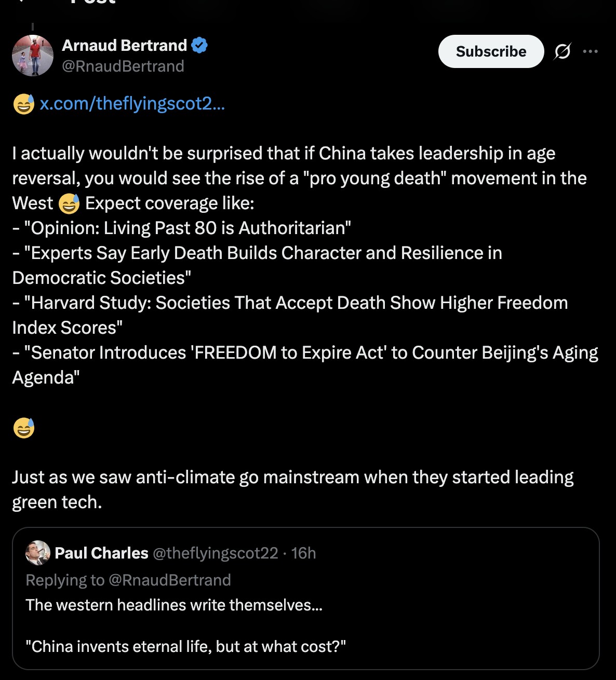Click the standalone sweat-smile emoji below "Agenda"
The height and width of the screenshot is (680, 616).
point(23,428)
